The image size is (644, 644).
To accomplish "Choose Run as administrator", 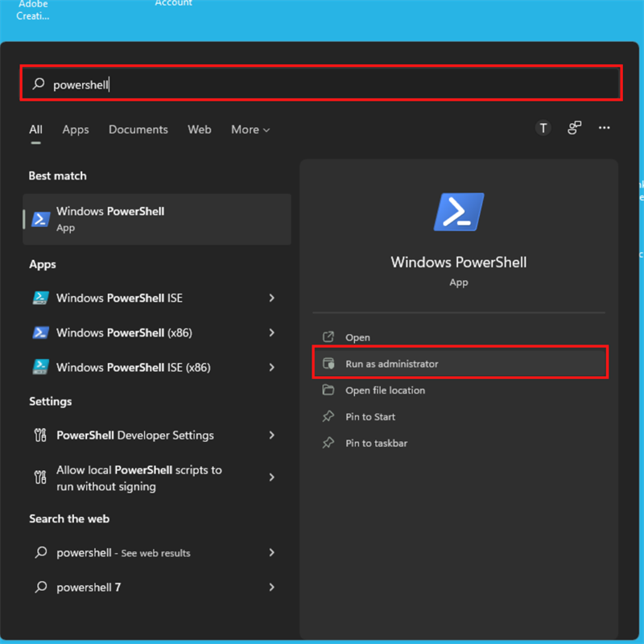I will tap(460, 364).
